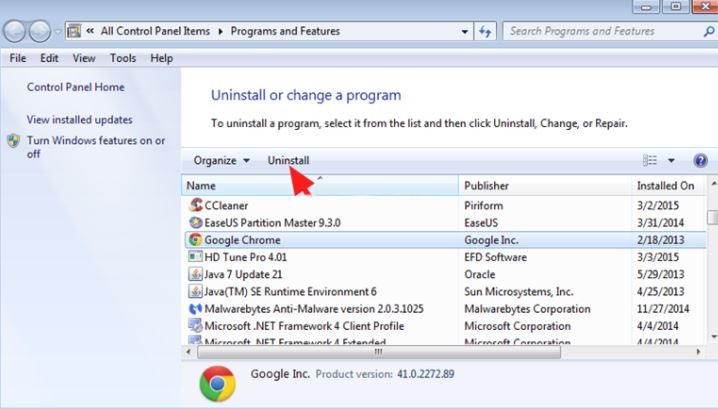
Task: Select Java(TM) SE Runtime Environment 6 entry
Action: tap(290, 292)
